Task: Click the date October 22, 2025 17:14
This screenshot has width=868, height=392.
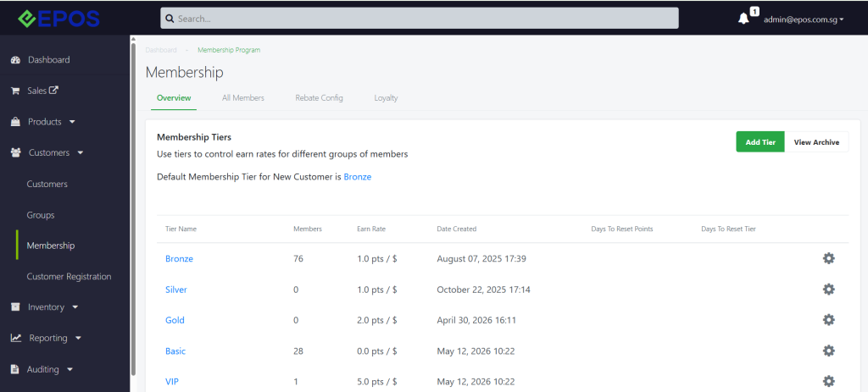Action: tap(483, 290)
